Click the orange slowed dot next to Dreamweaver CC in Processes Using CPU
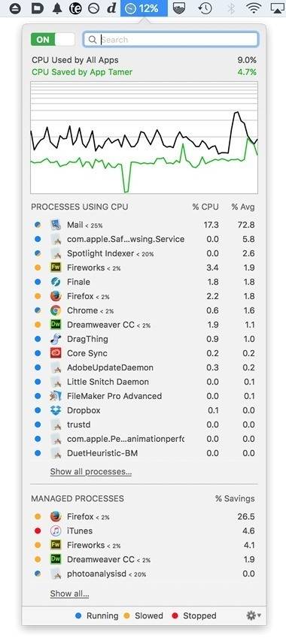286x644 pixels. 38,325
